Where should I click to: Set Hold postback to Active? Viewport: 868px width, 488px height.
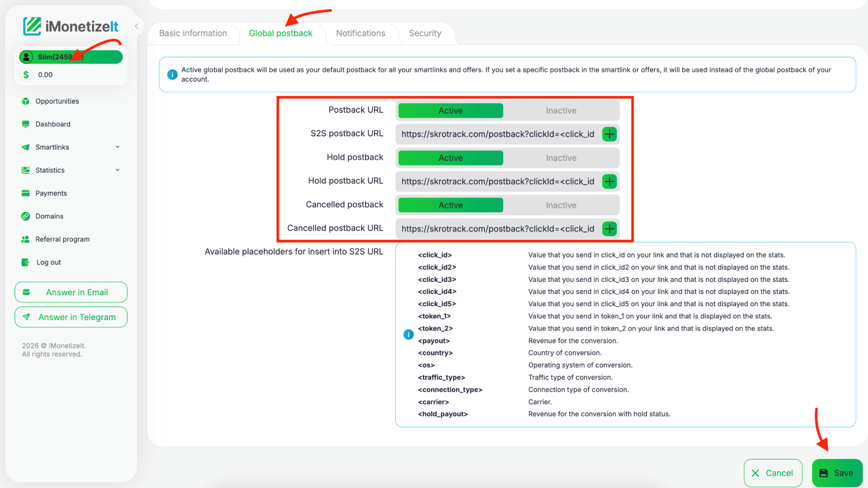click(451, 158)
